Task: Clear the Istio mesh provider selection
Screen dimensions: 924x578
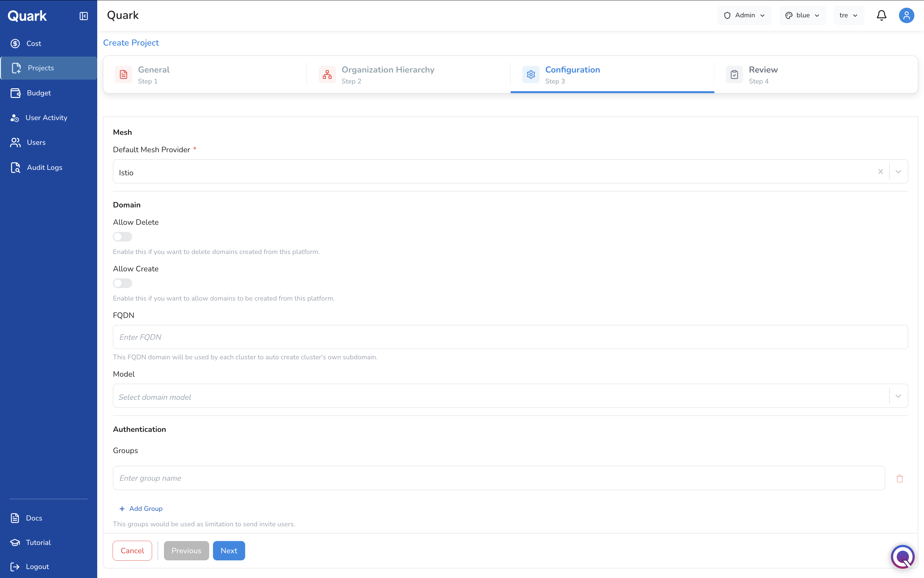Action: click(x=880, y=172)
